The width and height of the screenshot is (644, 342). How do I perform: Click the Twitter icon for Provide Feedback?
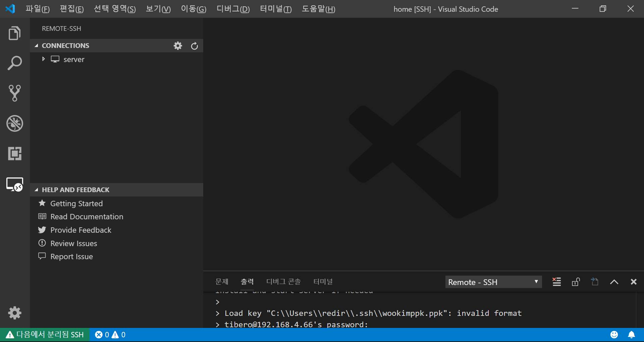42,230
